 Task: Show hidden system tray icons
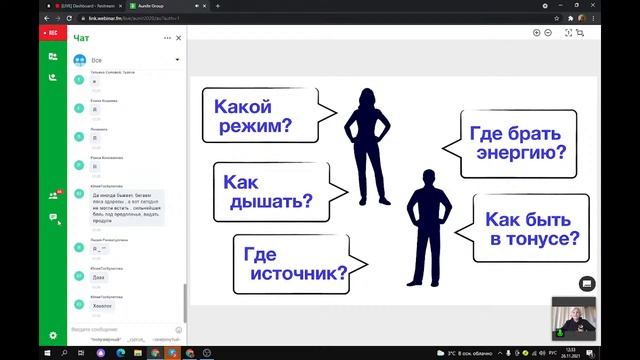(x=500, y=353)
